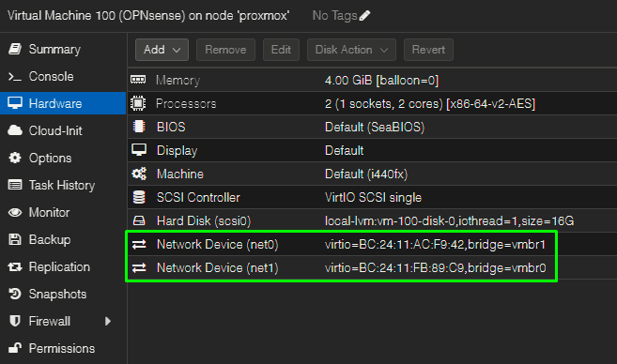
Task: Click the Firewall shield icon
Action: coord(15,321)
